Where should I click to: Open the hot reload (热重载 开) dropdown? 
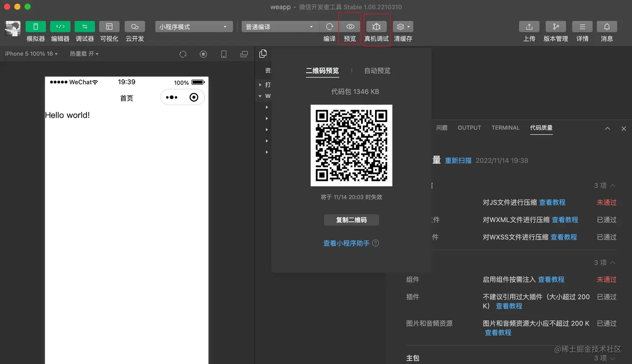pos(84,54)
